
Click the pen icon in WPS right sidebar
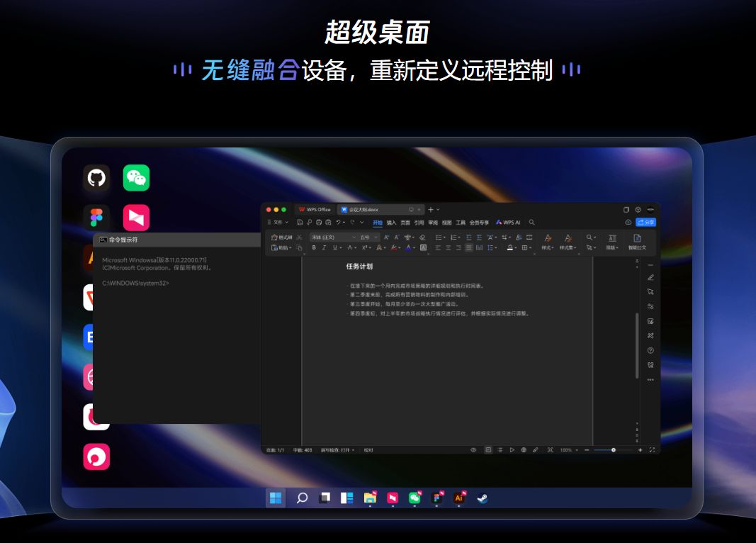tap(650, 277)
